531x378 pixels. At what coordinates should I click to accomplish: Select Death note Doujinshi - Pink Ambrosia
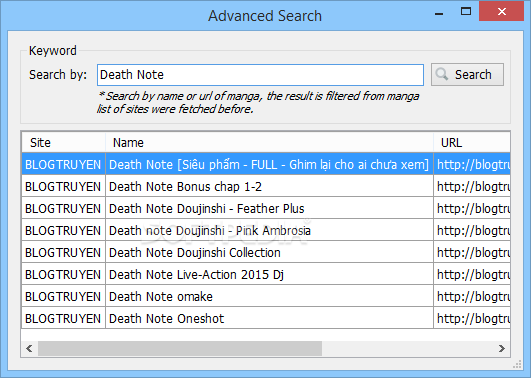(266, 230)
